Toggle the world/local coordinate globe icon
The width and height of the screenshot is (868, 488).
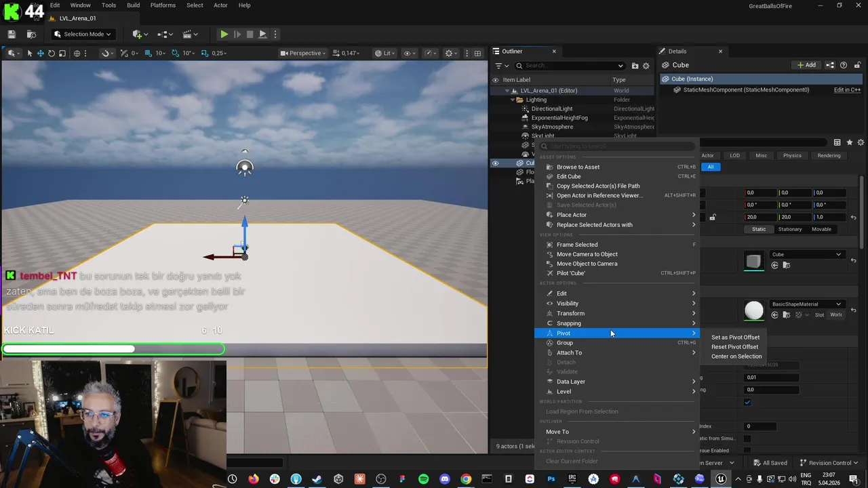click(x=77, y=53)
